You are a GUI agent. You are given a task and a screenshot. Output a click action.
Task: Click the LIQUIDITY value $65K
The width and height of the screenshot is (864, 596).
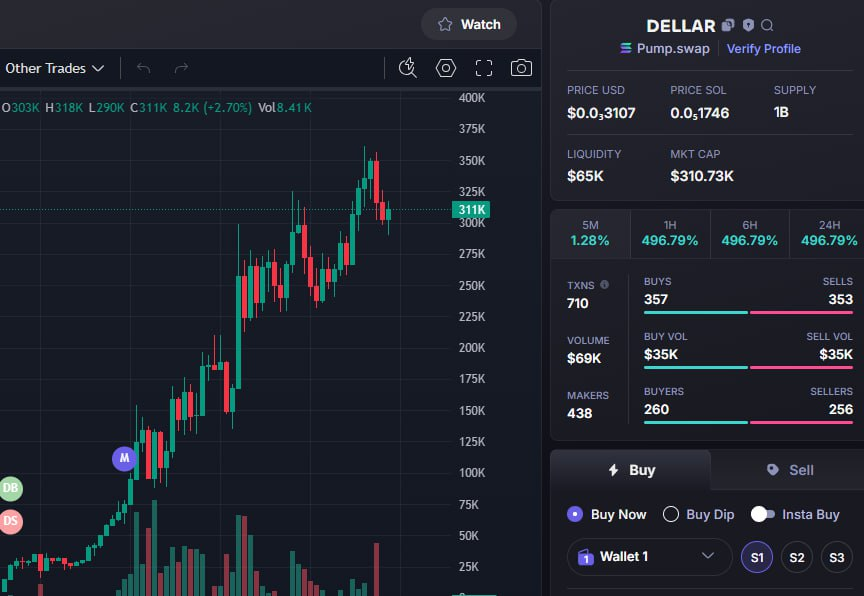585,176
